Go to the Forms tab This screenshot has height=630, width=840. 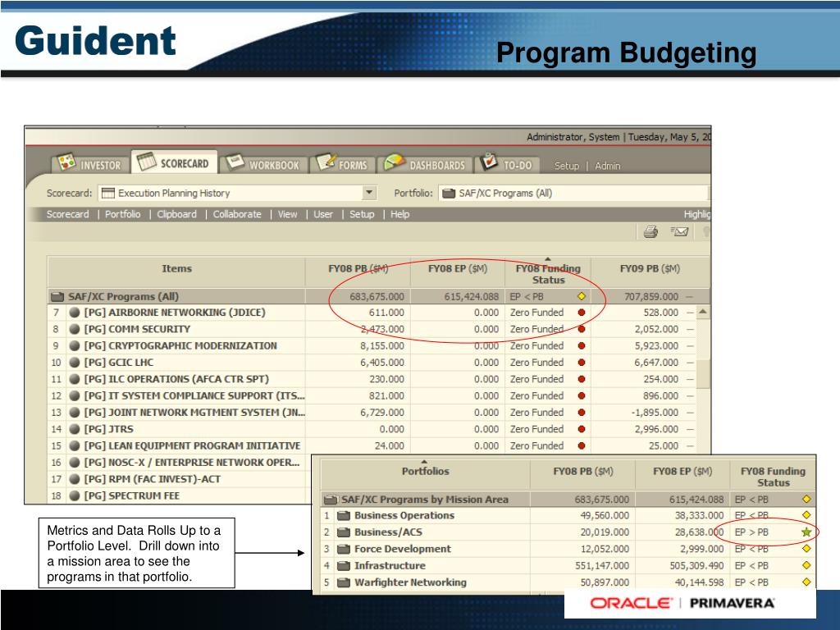pos(343,164)
